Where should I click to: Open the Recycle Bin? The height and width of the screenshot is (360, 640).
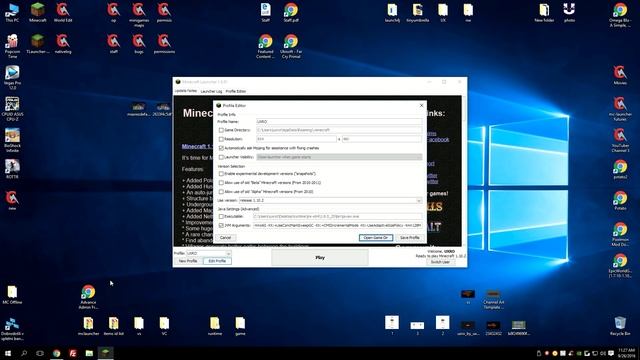tap(620, 326)
